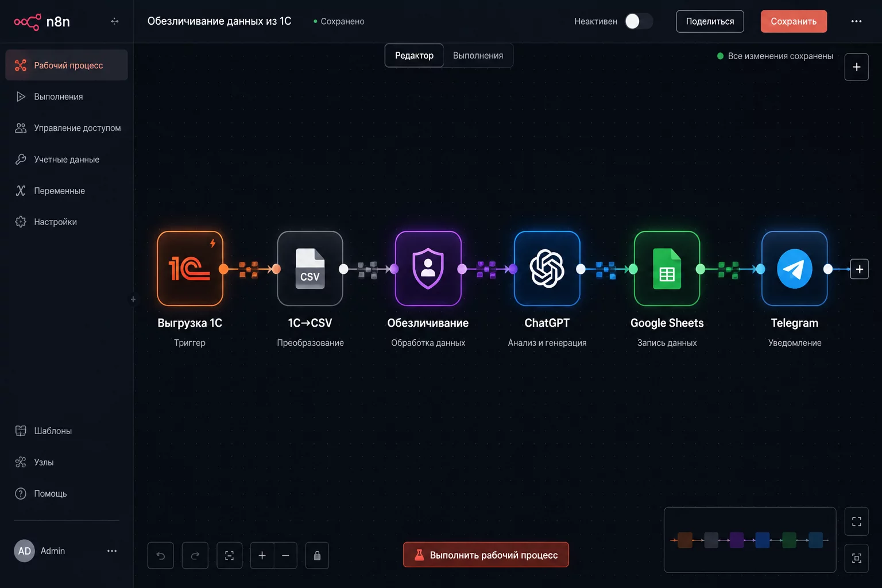The image size is (882, 588).
Task: Click Все изменения сохранены text
Action: [780, 56]
